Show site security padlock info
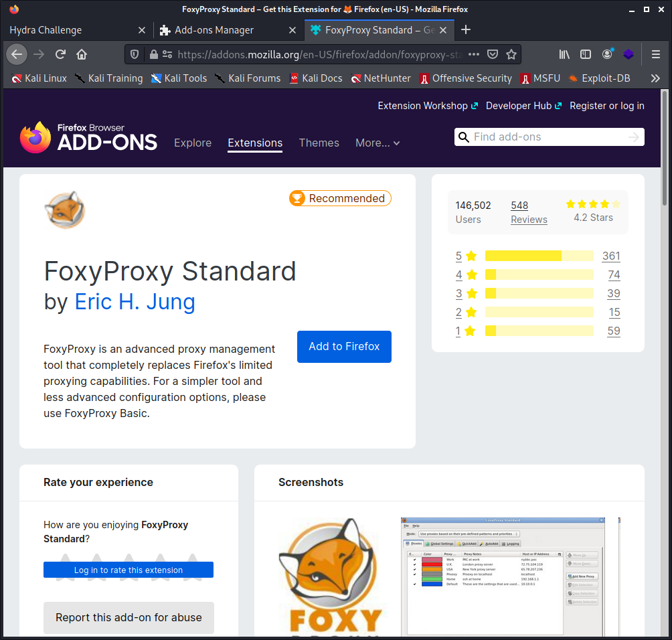The height and width of the screenshot is (640, 672). tap(153, 54)
